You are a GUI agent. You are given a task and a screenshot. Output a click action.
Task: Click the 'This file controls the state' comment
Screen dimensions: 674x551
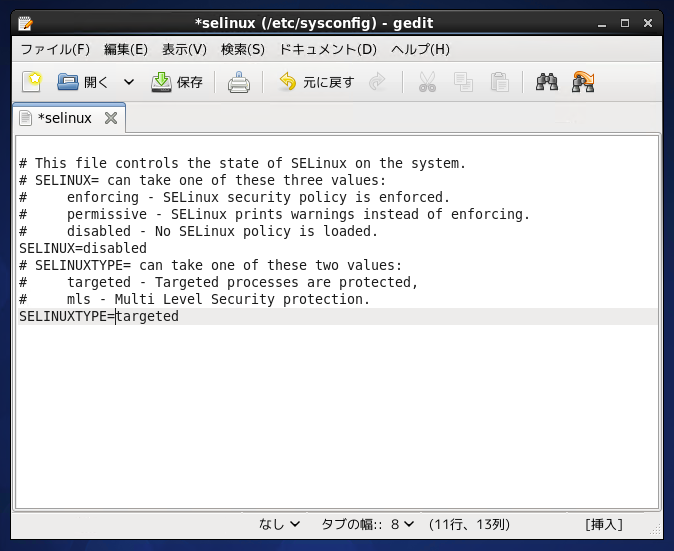[x=243, y=163]
